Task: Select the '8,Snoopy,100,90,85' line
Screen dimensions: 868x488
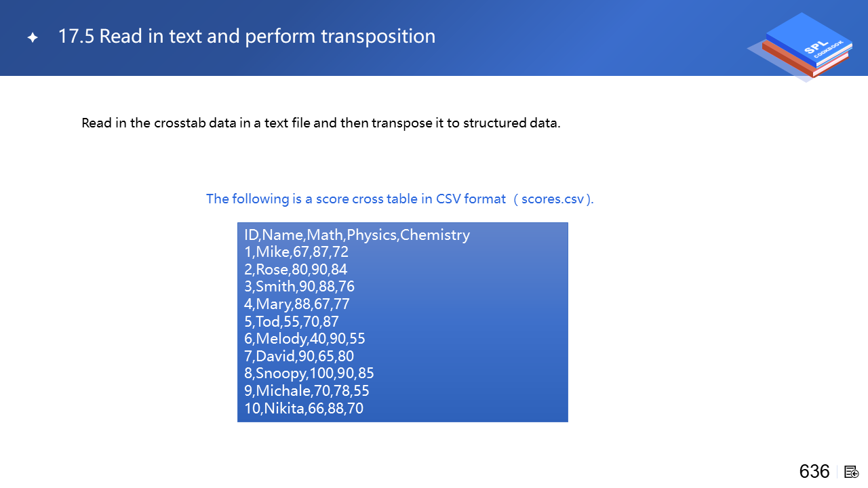Action: point(309,373)
